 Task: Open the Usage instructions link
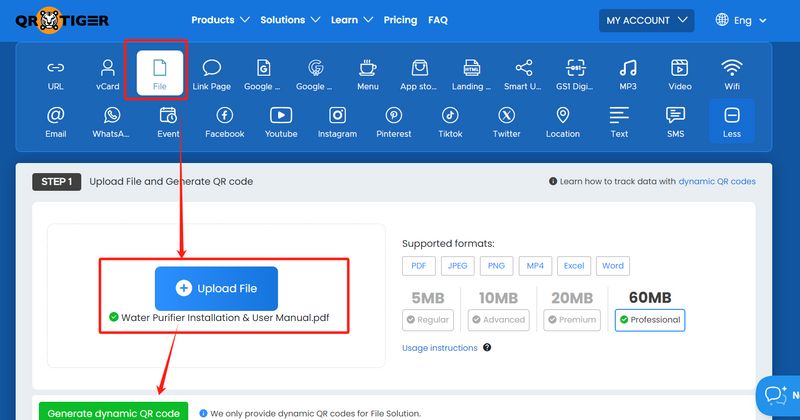[440, 348]
